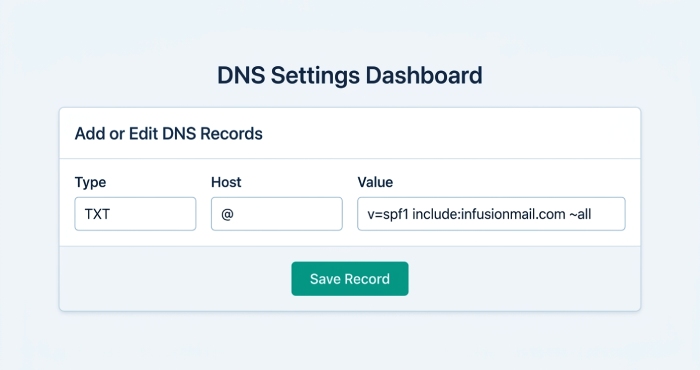The image size is (700, 370).
Task: Click the Value label
Action: click(x=375, y=182)
